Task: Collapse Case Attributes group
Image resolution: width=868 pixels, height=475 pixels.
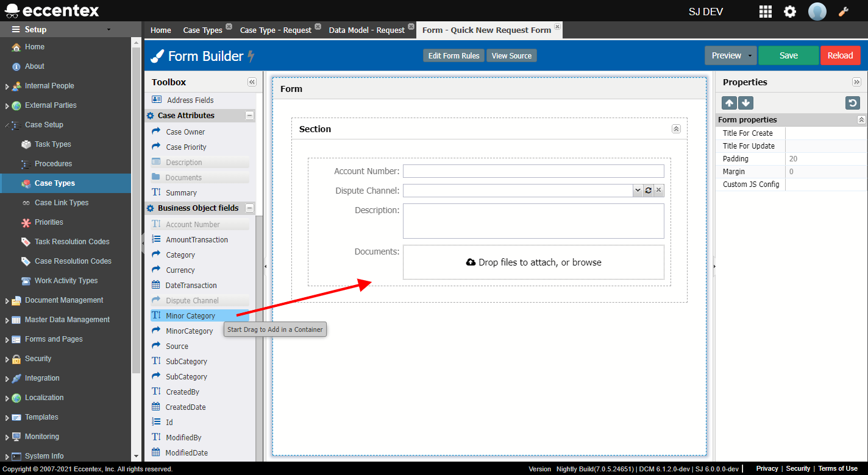Action: click(x=249, y=115)
